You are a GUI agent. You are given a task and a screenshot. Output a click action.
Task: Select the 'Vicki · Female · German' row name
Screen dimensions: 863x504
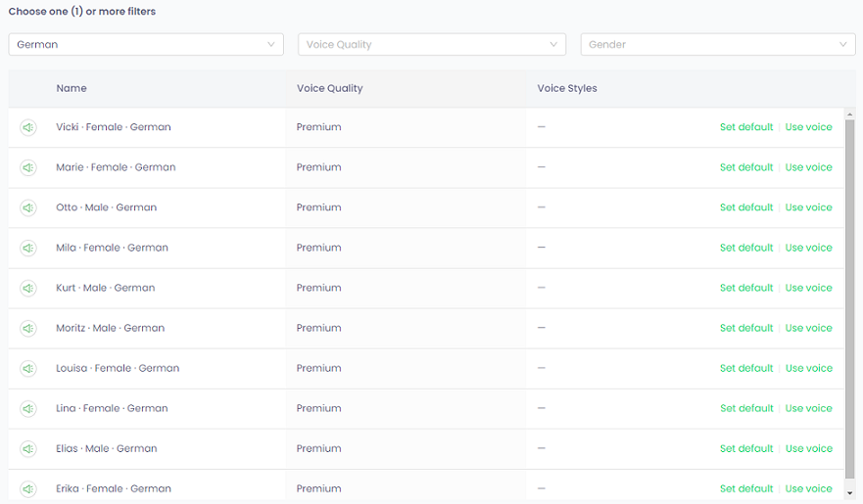coord(114,127)
